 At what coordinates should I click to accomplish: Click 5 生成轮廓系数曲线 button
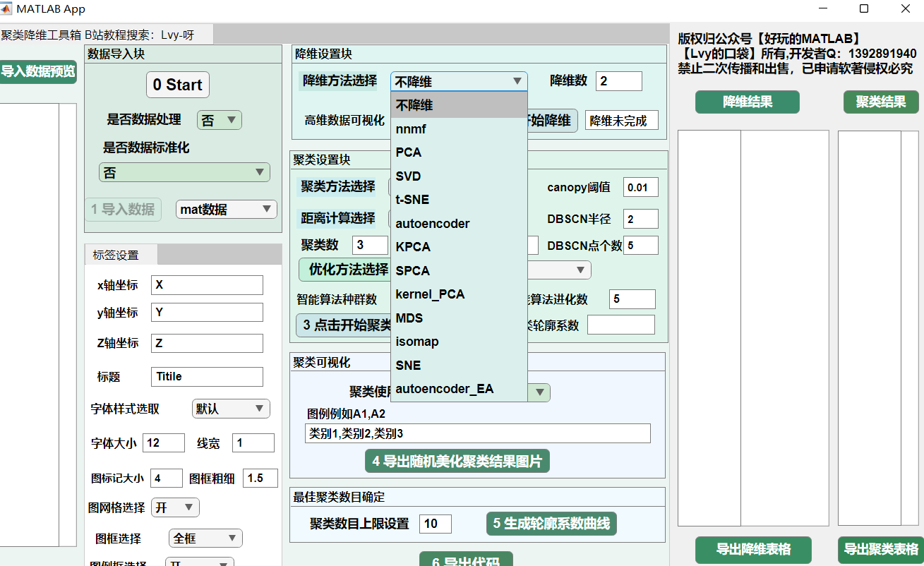(551, 524)
